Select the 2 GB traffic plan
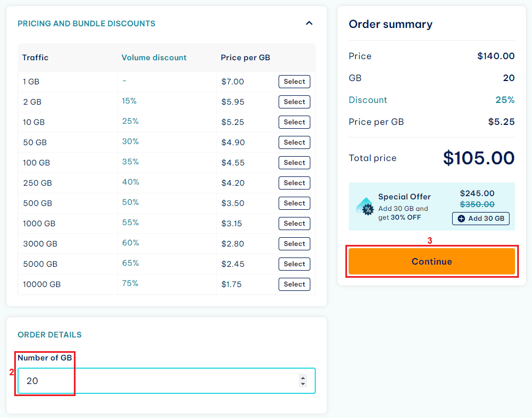The height and width of the screenshot is (418, 532). click(x=294, y=102)
